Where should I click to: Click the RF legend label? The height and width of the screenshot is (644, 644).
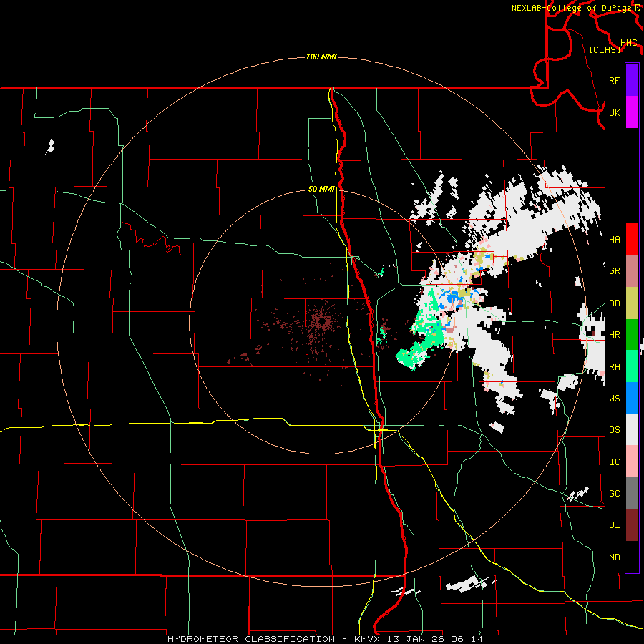point(614,80)
